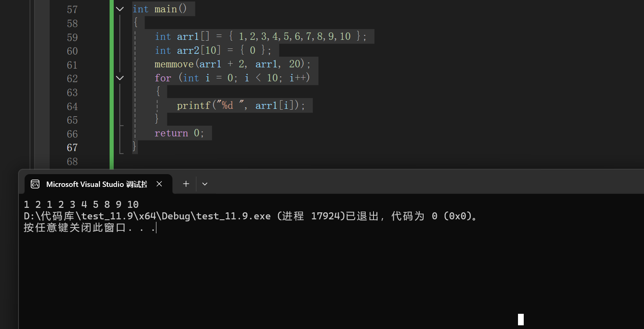The height and width of the screenshot is (329, 644).
Task: Click line number 66 in the gutter
Action: coord(72,134)
